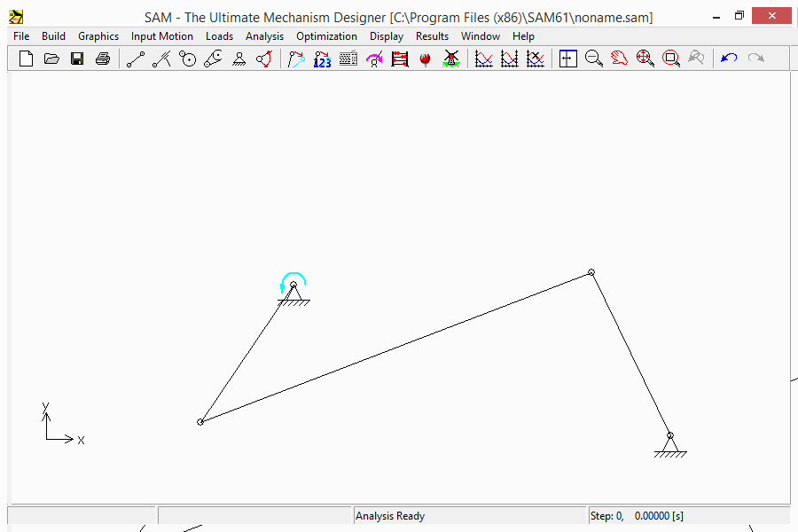Image resolution: width=798 pixels, height=532 pixels.
Task: Toggle the window split view icon
Action: tap(567, 58)
